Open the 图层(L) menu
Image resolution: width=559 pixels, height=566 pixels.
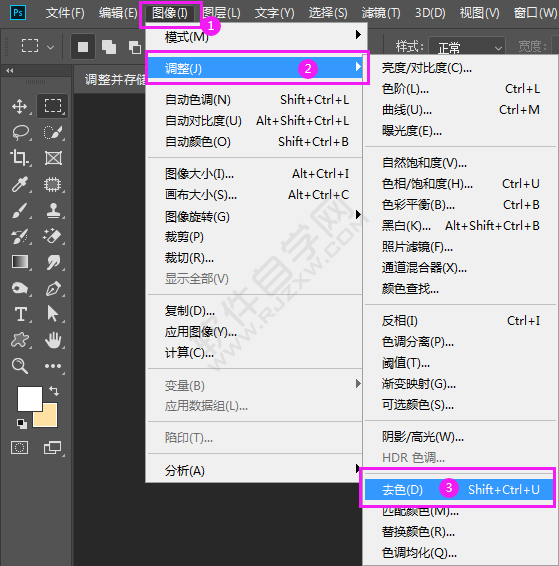tap(222, 14)
